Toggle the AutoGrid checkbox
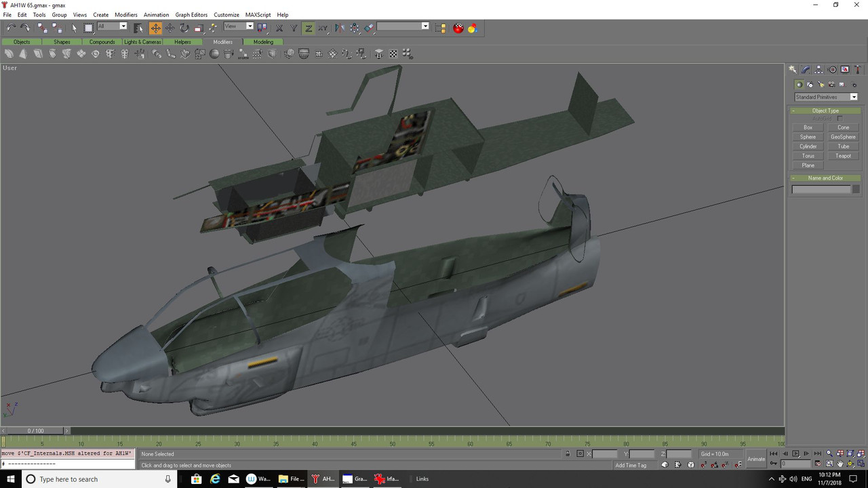The height and width of the screenshot is (488, 868). (840, 119)
